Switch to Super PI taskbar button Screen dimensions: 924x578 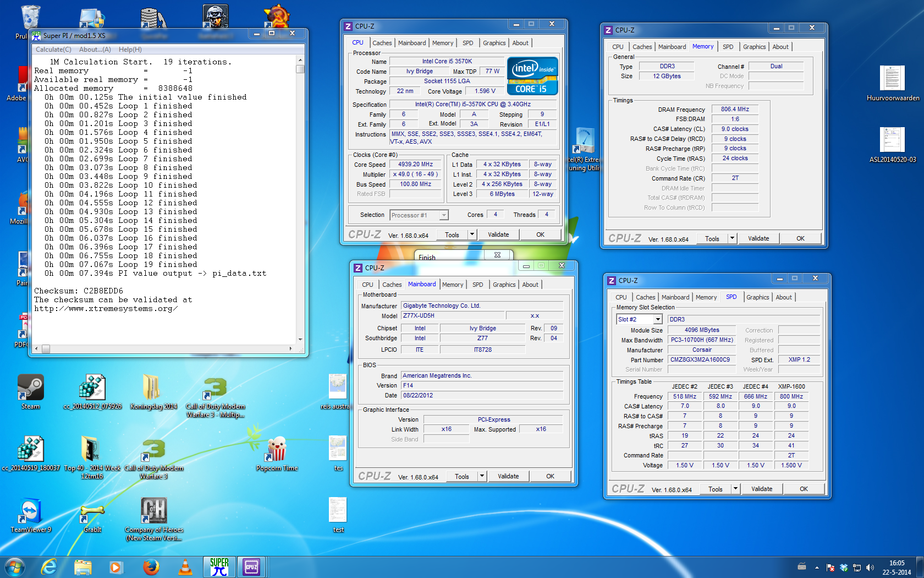219,566
